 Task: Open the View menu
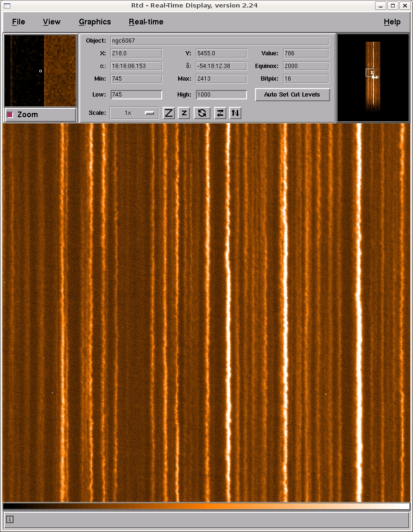[52, 22]
